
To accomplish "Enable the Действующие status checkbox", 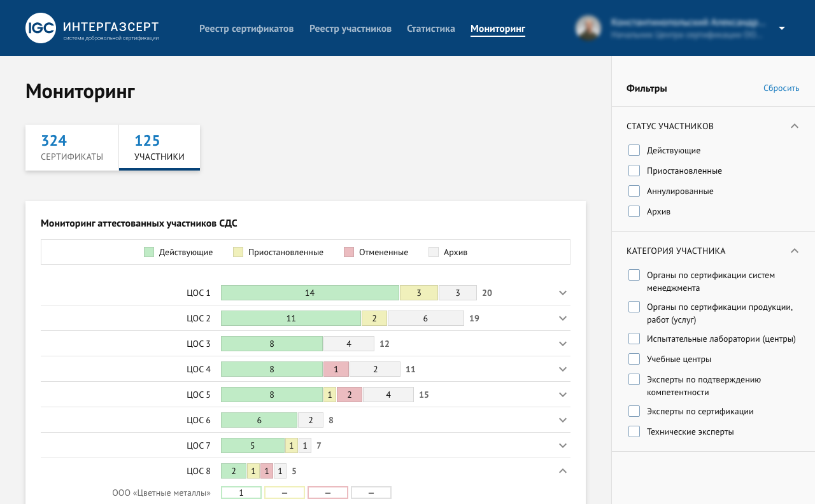I will click(634, 151).
